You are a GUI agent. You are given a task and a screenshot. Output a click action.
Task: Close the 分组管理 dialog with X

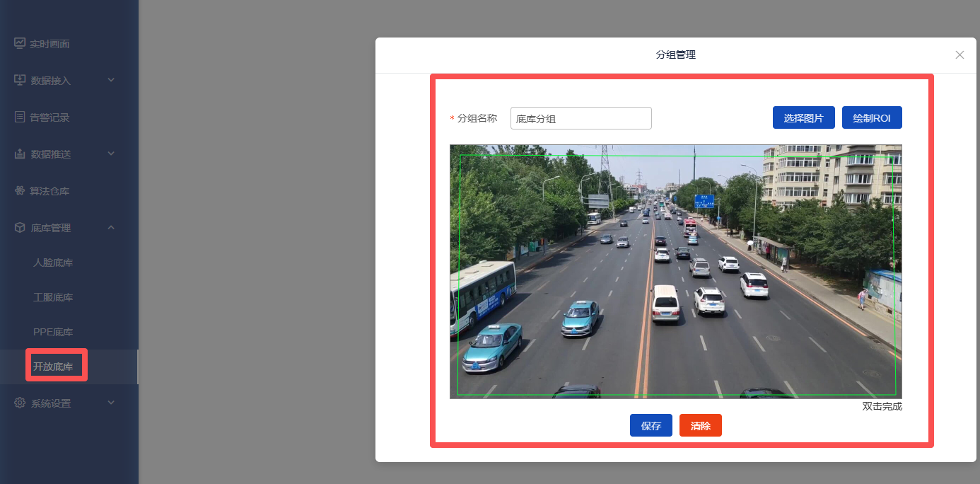(x=959, y=55)
